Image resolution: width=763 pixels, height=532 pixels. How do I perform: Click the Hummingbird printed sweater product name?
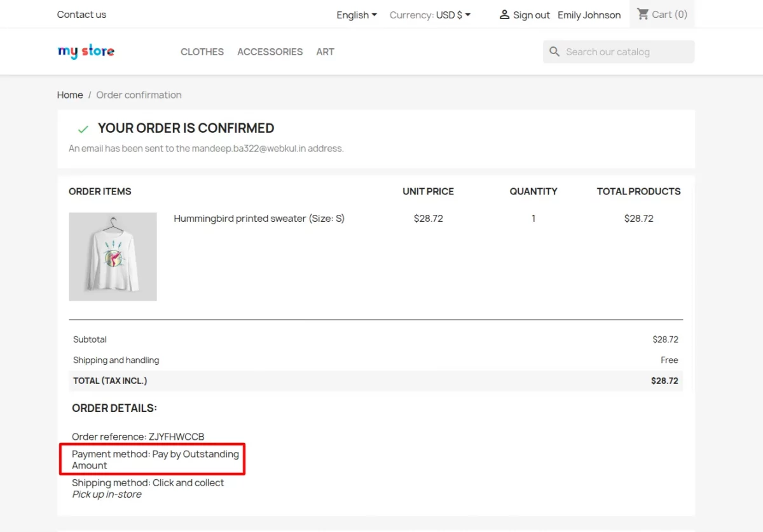[258, 218]
